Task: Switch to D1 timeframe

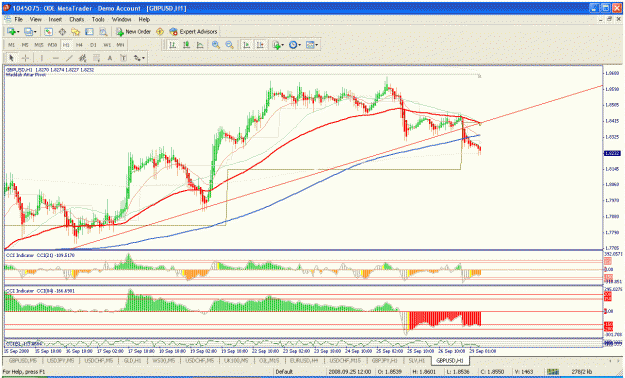Action: (x=93, y=45)
